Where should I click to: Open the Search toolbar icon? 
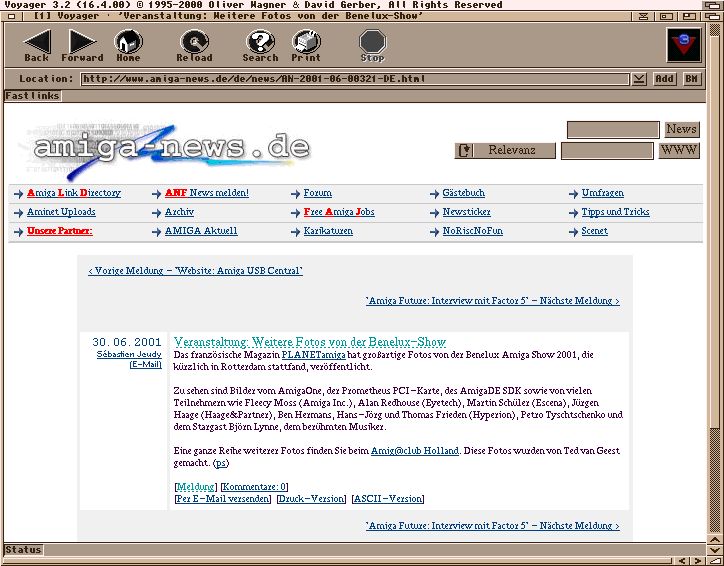coord(260,46)
